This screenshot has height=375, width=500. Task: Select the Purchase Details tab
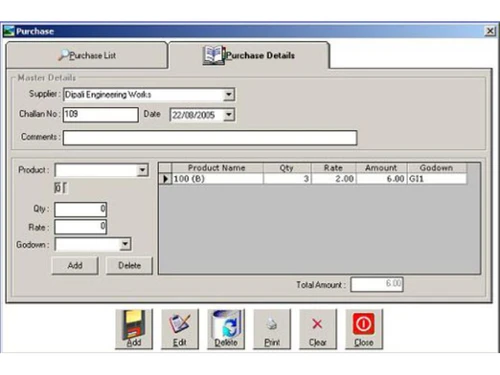pyautogui.click(x=249, y=55)
